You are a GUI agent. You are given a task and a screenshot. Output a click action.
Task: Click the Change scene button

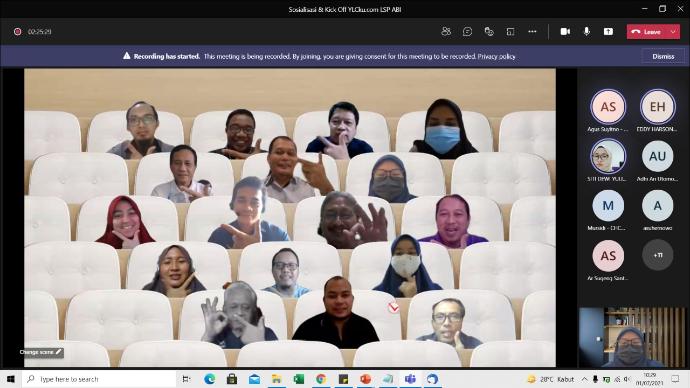[40, 352]
